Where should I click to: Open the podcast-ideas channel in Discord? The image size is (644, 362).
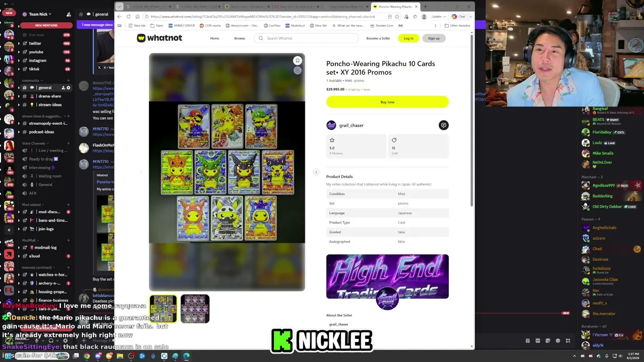click(x=45, y=132)
